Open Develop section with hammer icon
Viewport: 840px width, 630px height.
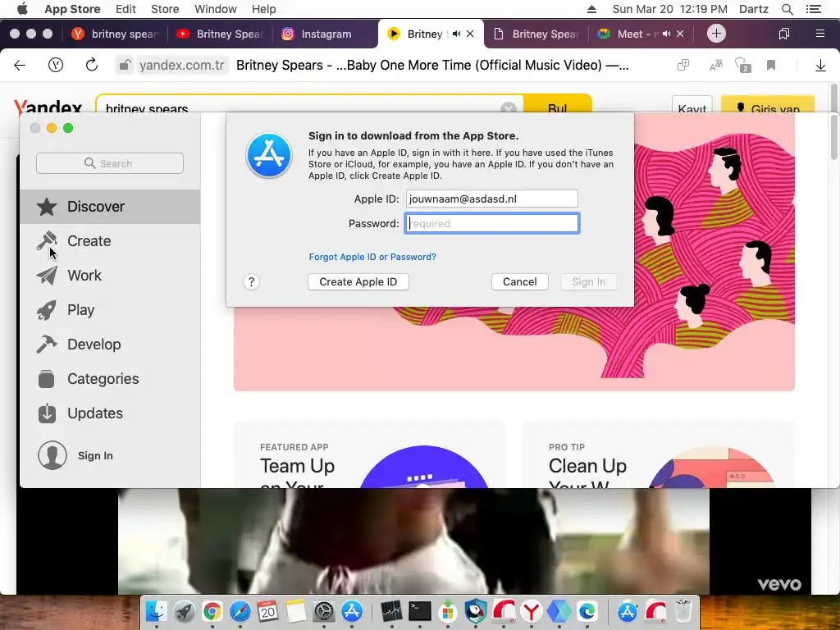[110, 344]
